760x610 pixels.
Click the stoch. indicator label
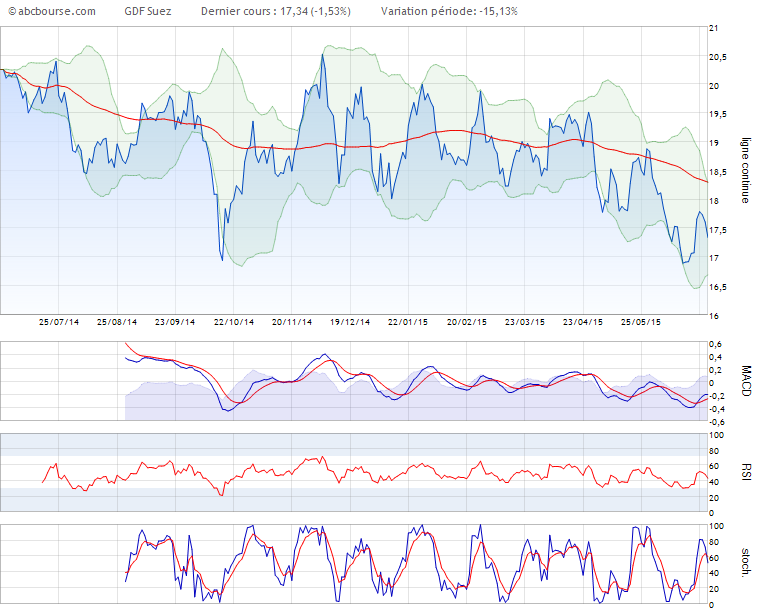point(745,565)
